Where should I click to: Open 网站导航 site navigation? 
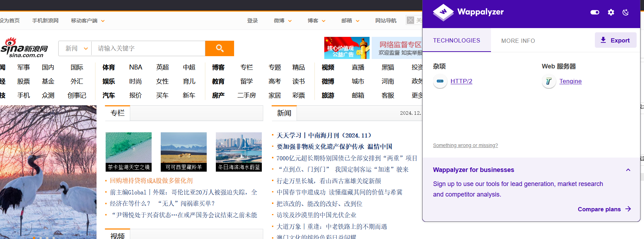(x=386, y=21)
